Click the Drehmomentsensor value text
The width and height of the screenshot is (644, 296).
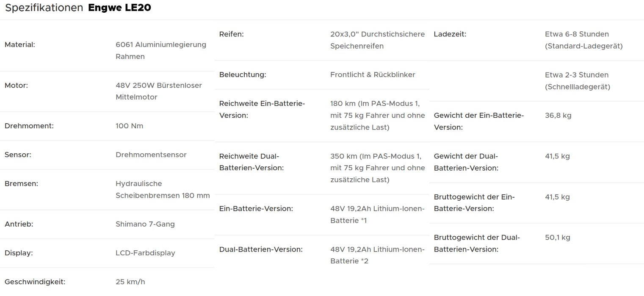(x=151, y=155)
